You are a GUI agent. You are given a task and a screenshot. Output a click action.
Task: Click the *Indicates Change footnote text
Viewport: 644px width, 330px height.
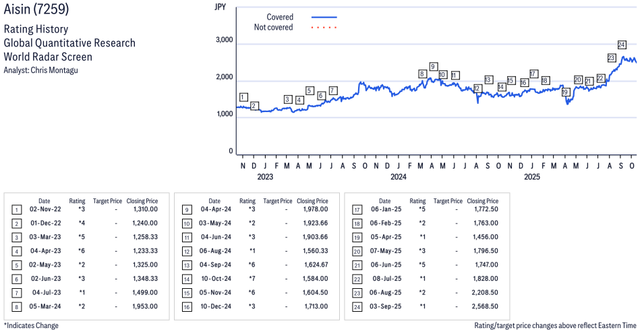(x=31, y=325)
